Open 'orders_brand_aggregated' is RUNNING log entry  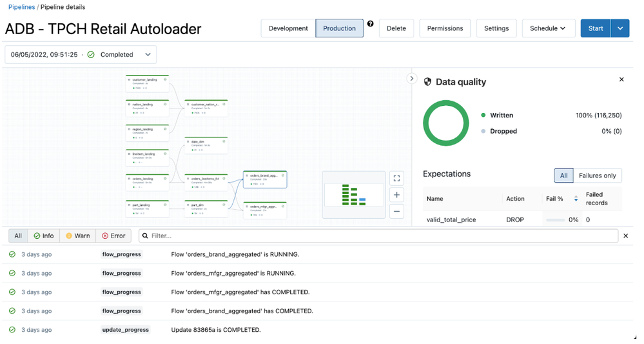click(317, 254)
